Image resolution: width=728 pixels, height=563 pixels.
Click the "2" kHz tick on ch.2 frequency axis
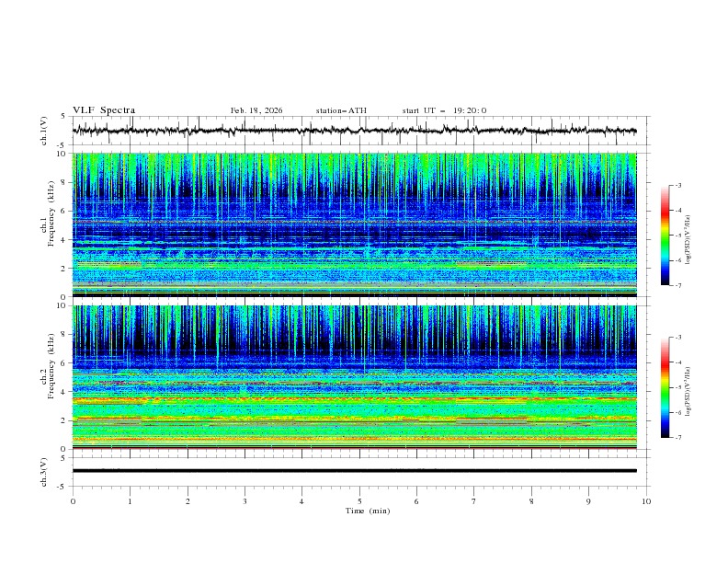[63, 420]
